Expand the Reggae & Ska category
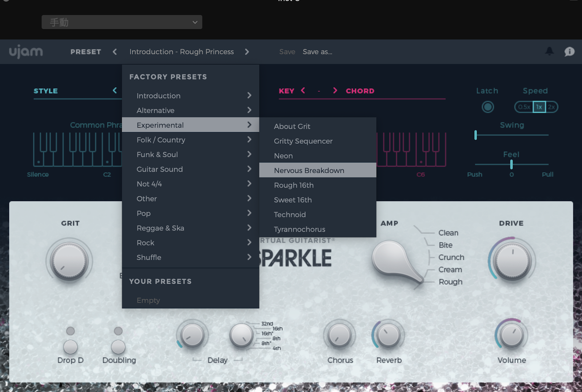Viewport: 582px width, 392px height. 191,228
